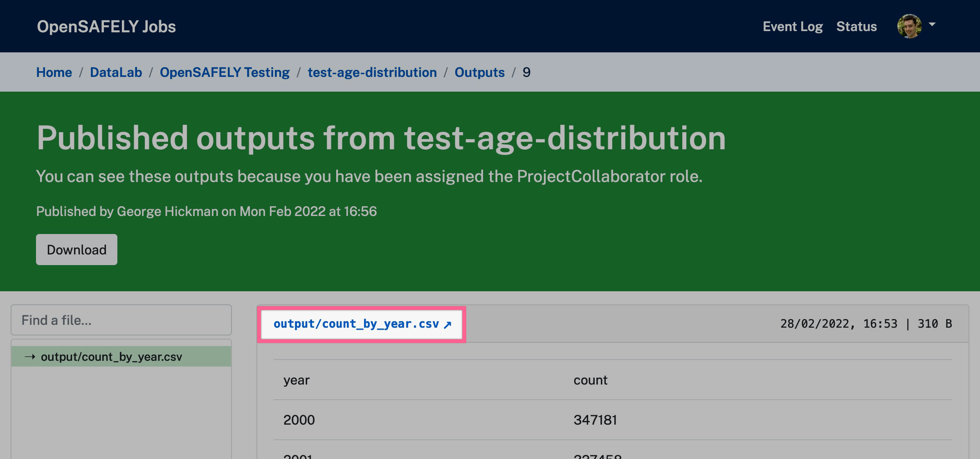This screenshot has width=980, height=459.
Task: Navigate to Home breadcrumb
Action: pyautogui.click(x=54, y=72)
